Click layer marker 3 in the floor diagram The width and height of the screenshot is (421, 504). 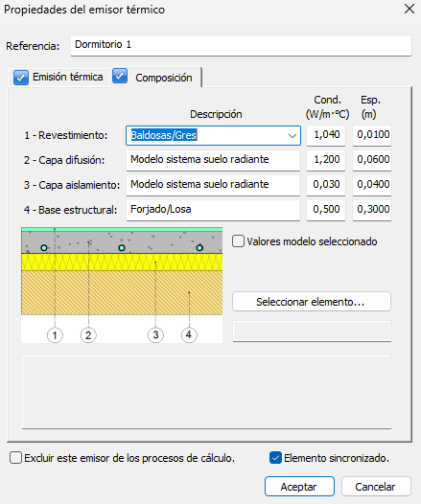[x=155, y=335]
